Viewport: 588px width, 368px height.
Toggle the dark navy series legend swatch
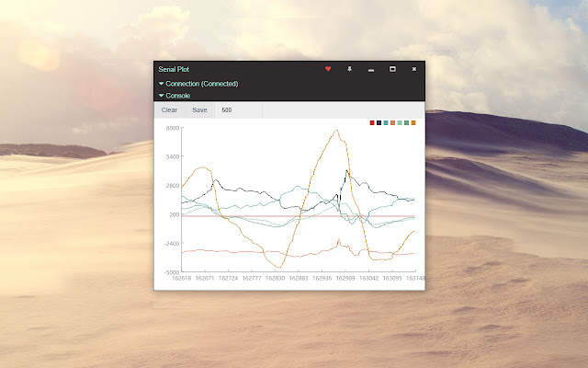point(379,122)
